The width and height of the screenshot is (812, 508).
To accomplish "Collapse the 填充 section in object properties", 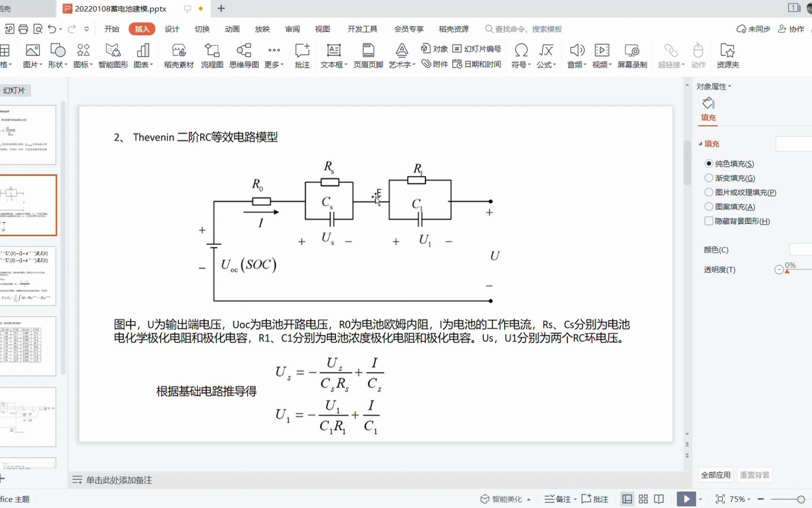I will coord(702,144).
